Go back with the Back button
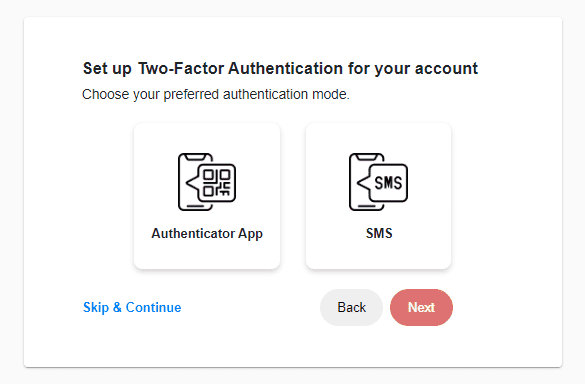The image size is (585, 384). 351,307
